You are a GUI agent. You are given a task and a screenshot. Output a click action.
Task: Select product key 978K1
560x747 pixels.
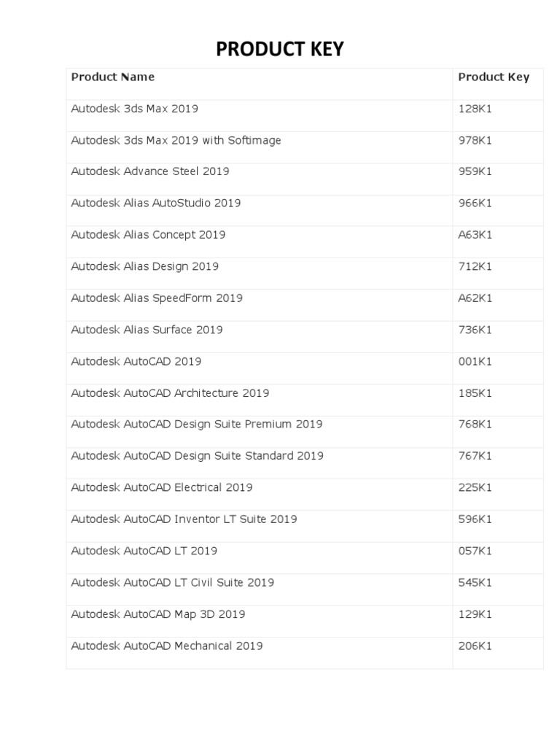(475, 140)
